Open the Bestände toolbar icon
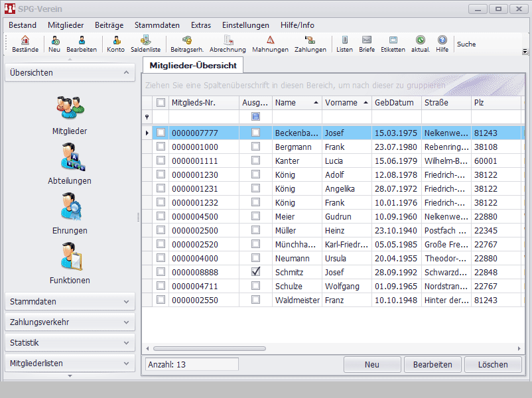The width and height of the screenshot is (532, 398). point(25,44)
